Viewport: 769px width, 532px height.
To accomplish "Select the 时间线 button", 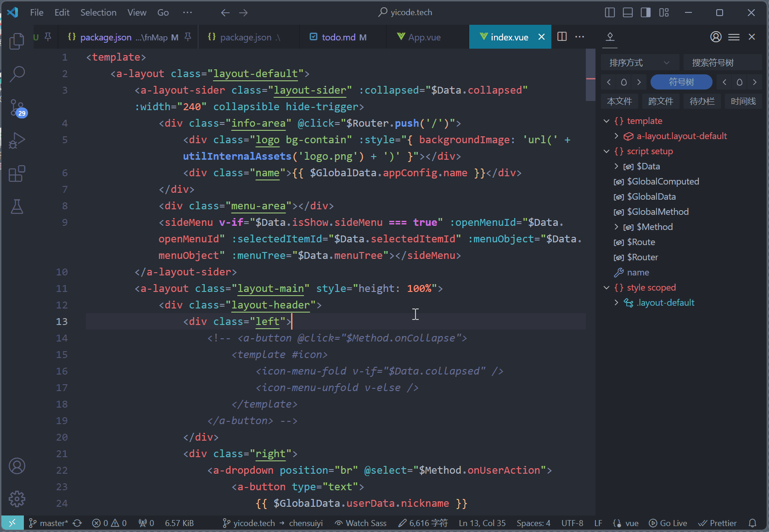I will tap(743, 101).
